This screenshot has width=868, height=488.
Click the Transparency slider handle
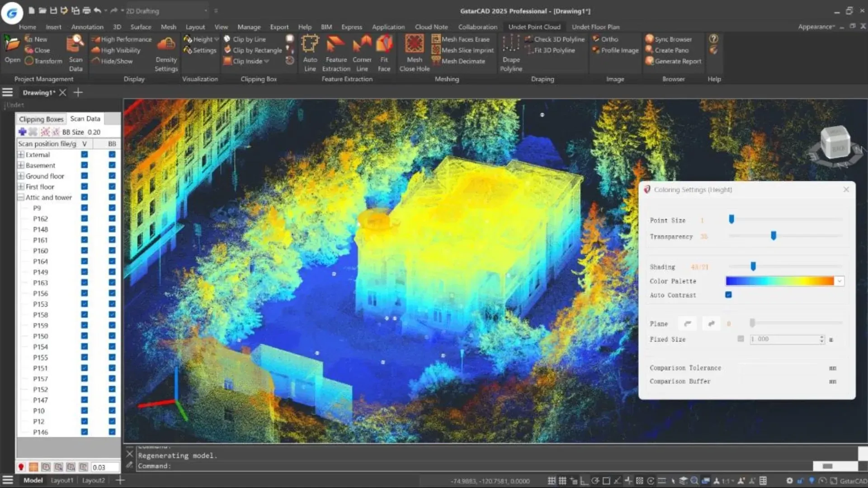point(774,236)
